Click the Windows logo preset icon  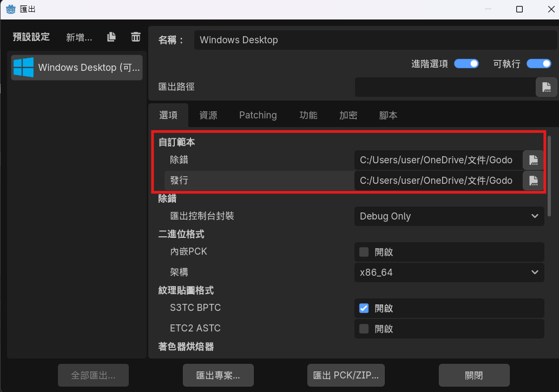click(24, 68)
